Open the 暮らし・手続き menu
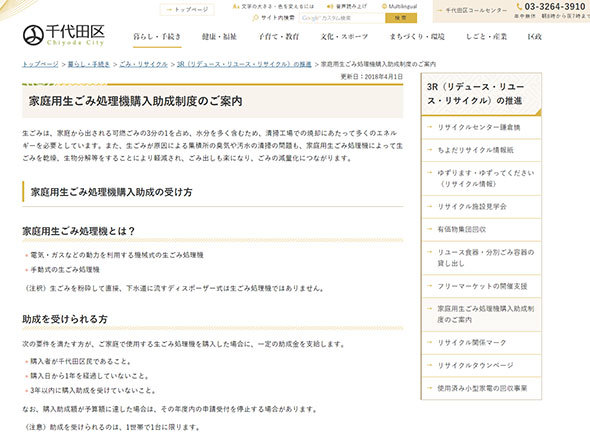This screenshot has width=590, height=438. [157, 36]
